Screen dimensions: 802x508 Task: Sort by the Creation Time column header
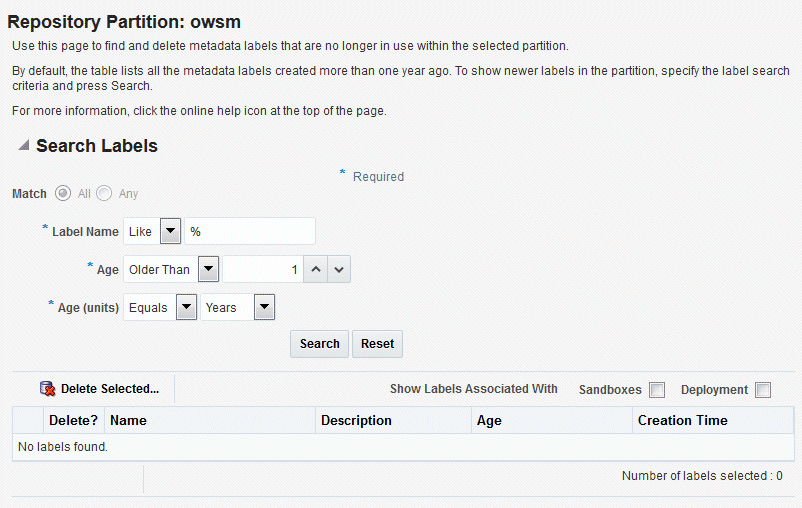pyautogui.click(x=683, y=421)
